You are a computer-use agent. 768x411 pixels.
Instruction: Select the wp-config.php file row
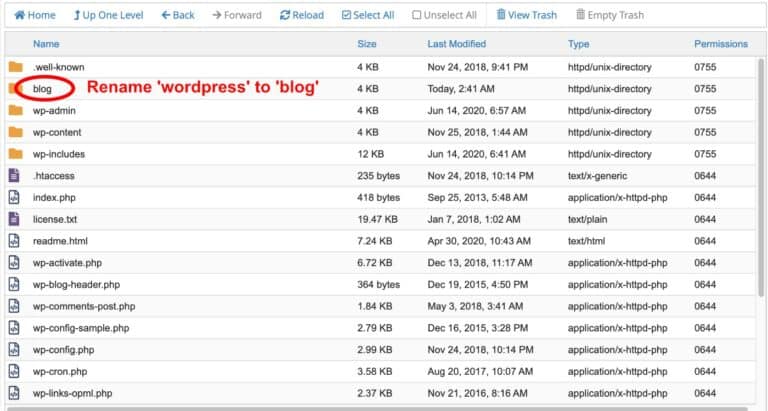coord(380,350)
